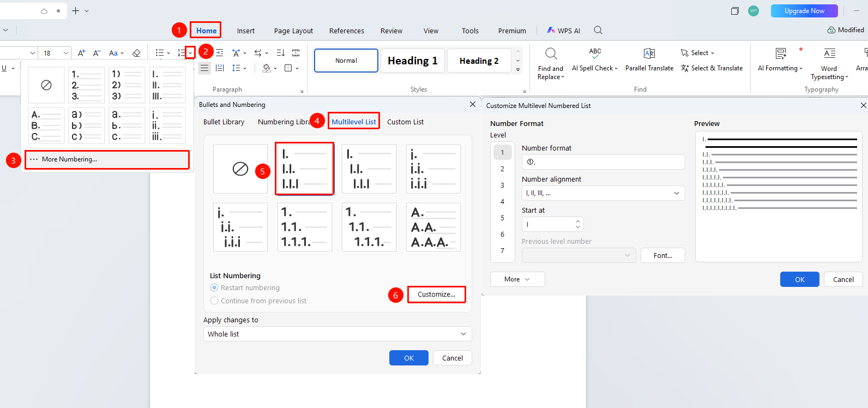The image size is (868, 408).
Task: Click the Increase Indent icon
Action: (219, 53)
